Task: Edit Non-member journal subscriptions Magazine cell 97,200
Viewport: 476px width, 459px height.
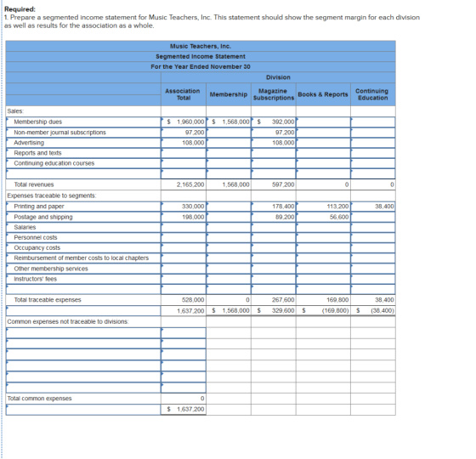Action: coord(274,133)
